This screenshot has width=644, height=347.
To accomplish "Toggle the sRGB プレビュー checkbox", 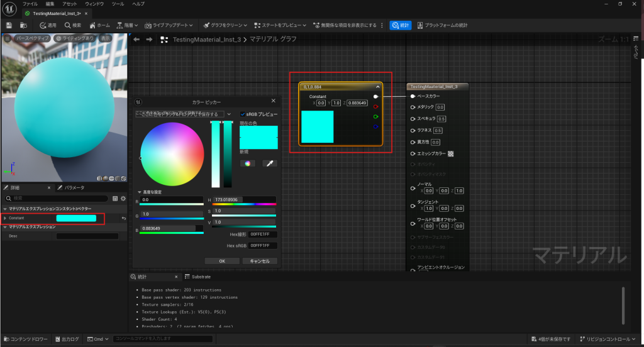I will [x=243, y=114].
